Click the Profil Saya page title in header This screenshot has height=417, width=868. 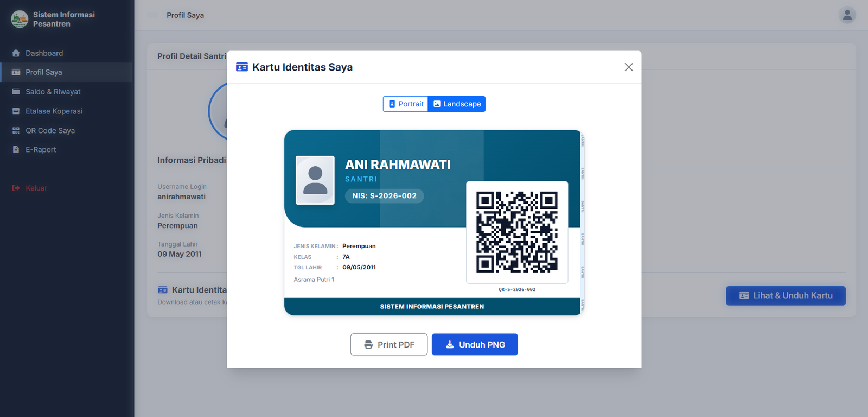pos(186,15)
